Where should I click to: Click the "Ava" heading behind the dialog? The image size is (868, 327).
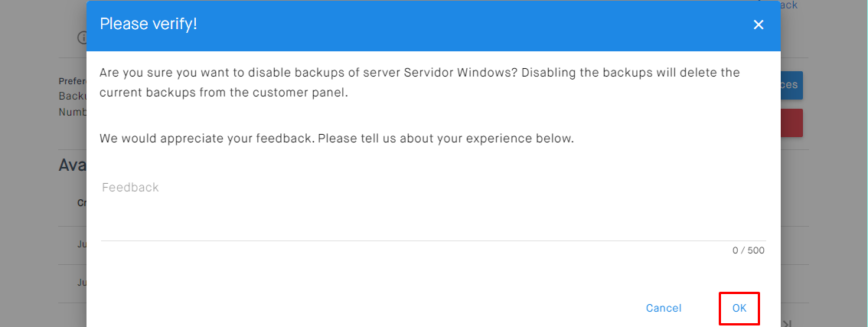pyautogui.click(x=73, y=165)
